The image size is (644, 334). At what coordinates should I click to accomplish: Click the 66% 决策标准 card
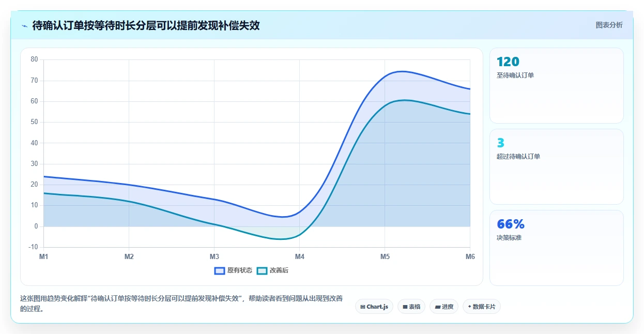(x=556, y=248)
